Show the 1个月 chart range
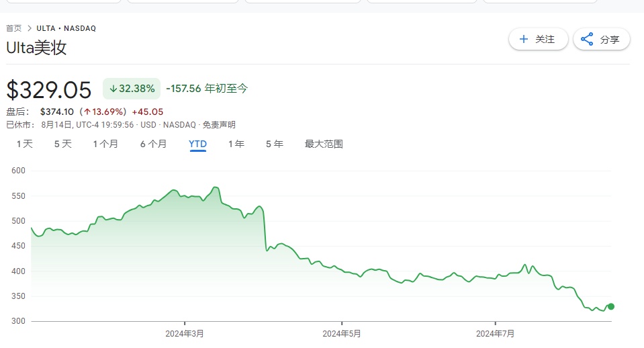This screenshot has height=348, width=644. 105,144
